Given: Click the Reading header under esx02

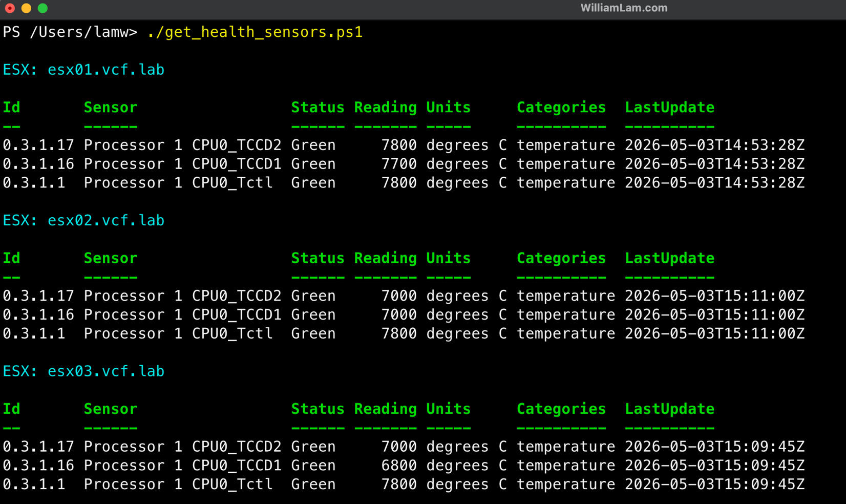Looking at the screenshot, I should 385,258.
